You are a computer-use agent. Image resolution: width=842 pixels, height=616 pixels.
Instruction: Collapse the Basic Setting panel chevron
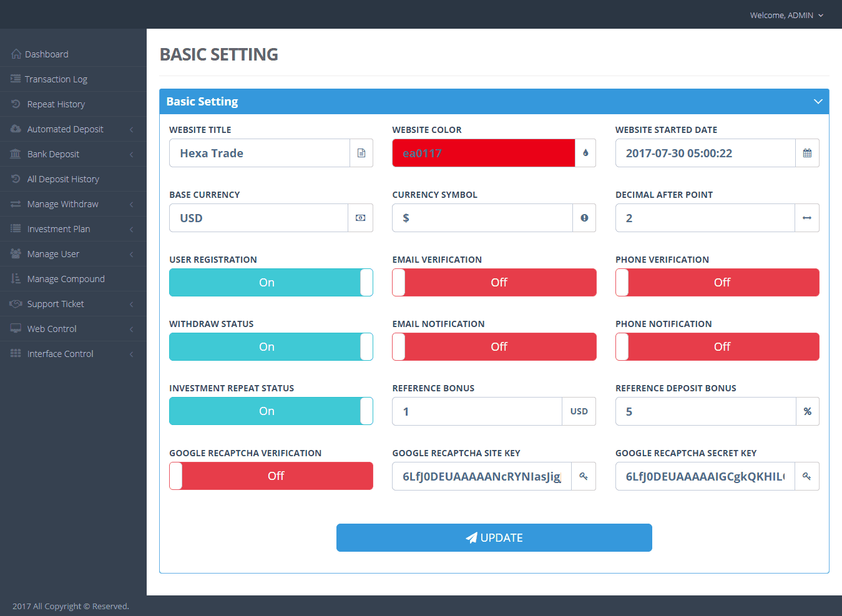(x=818, y=102)
